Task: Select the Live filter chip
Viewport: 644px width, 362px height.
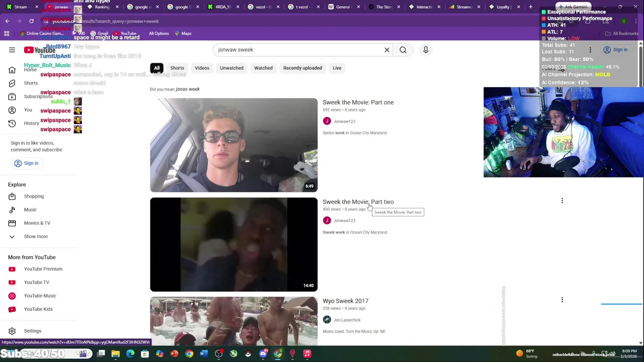Action: point(337,68)
